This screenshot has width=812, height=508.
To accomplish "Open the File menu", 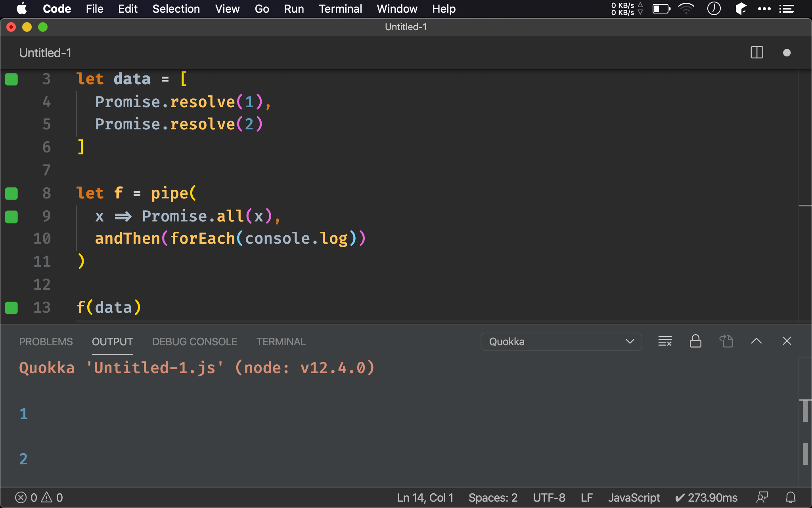I will 94,9.
